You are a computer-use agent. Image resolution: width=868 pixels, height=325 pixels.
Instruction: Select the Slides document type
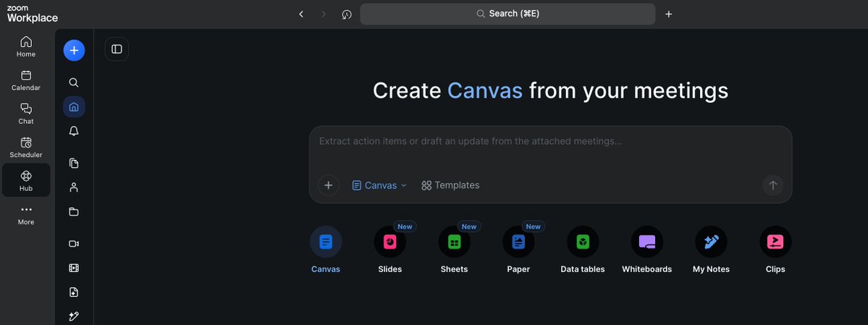[x=389, y=250]
